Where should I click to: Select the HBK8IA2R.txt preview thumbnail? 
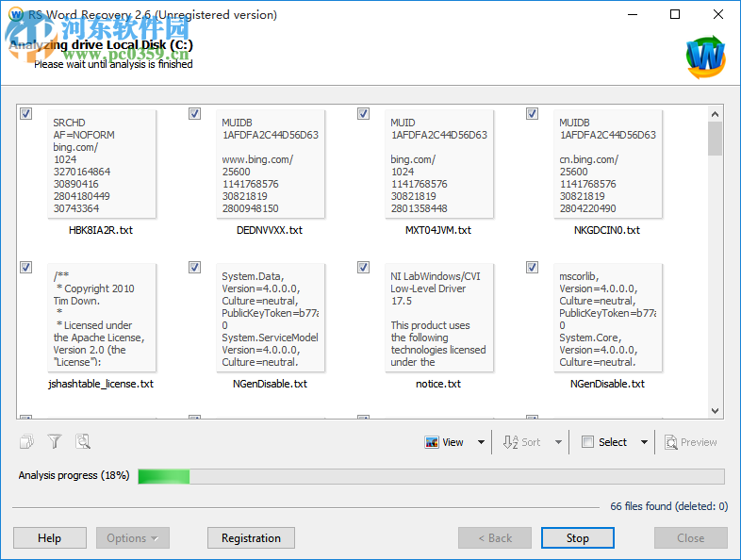(x=102, y=164)
